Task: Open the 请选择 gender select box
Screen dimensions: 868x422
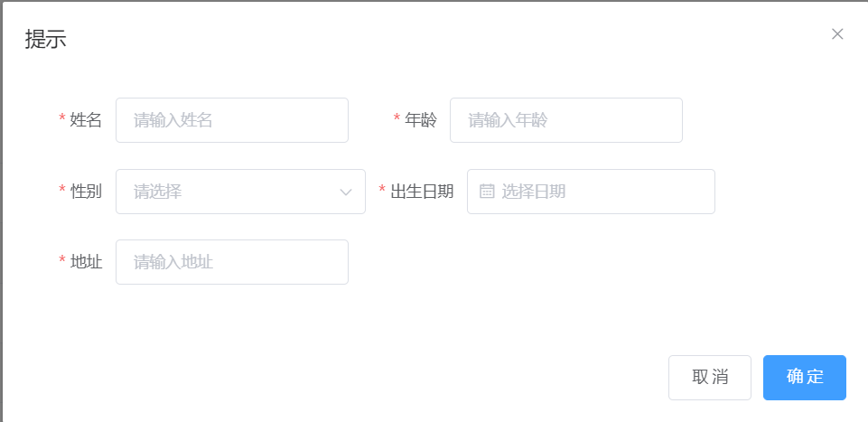Action: 240,192
